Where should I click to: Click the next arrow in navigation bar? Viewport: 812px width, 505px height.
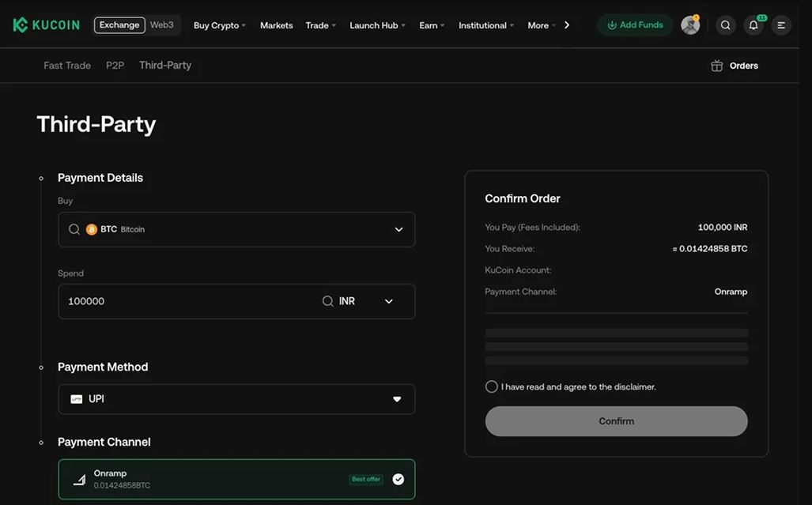[567, 24]
